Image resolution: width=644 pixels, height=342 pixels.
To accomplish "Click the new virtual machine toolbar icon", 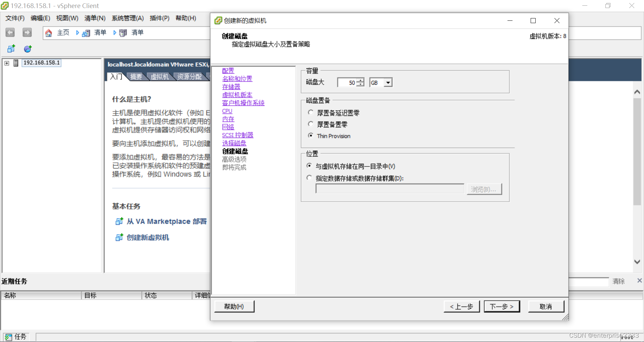I will (x=11, y=49).
